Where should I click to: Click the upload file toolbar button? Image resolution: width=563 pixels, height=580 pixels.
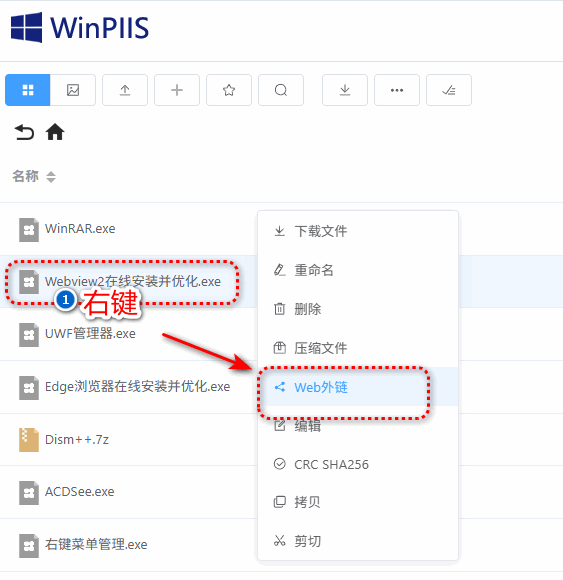(x=125, y=90)
